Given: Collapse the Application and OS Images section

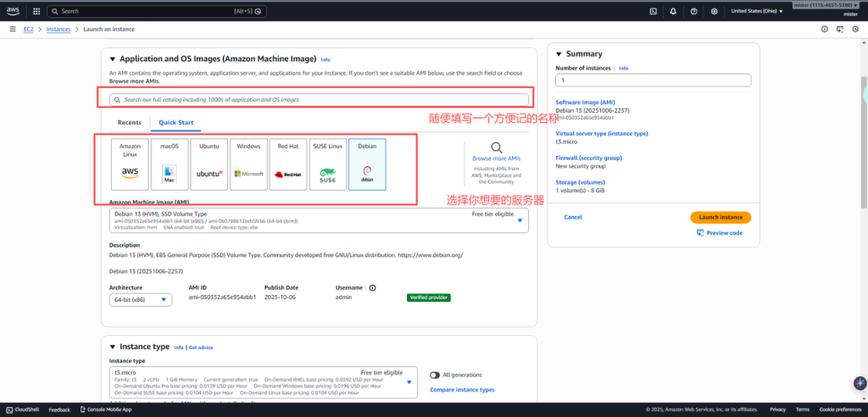Looking at the screenshot, I should click(113, 58).
